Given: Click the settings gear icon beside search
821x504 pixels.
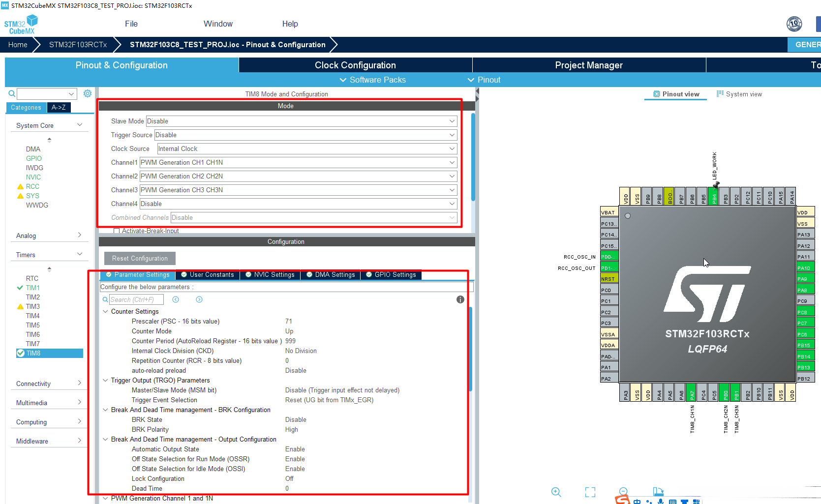Looking at the screenshot, I should 88,93.
